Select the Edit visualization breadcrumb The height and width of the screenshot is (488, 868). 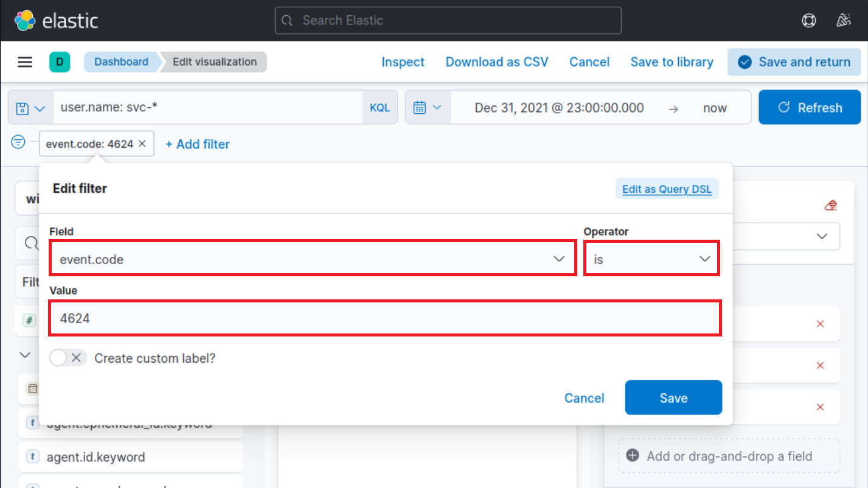pos(212,61)
